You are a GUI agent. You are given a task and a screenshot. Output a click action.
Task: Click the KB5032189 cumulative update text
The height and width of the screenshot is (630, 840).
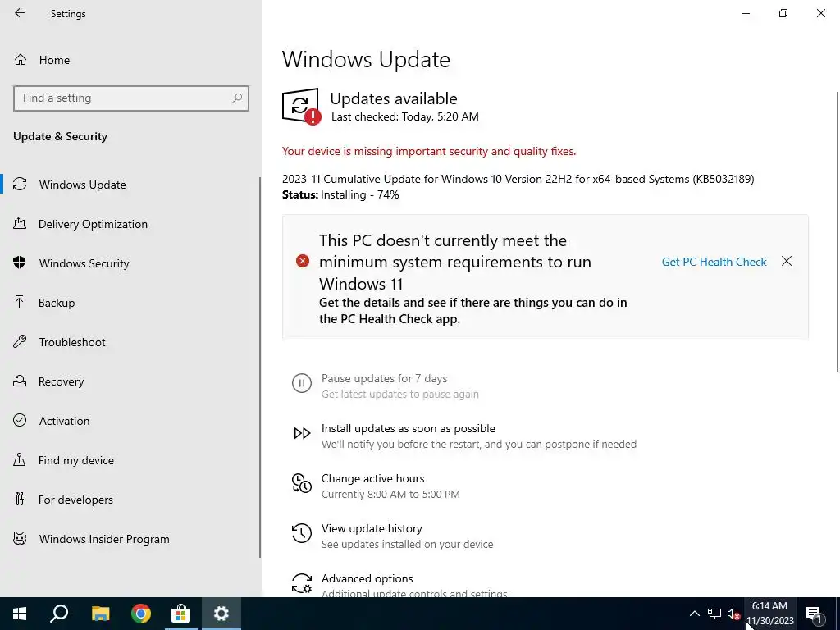[x=518, y=179]
